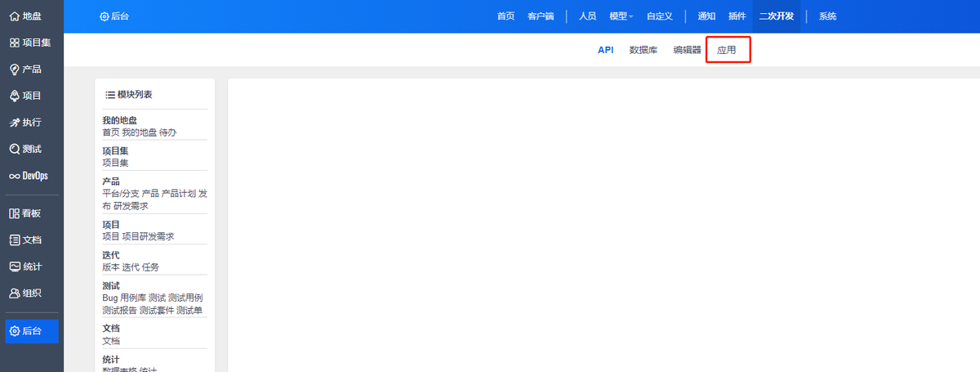The height and width of the screenshot is (372, 980).
Task: Click 测试报告 link in module list
Action: (119, 311)
